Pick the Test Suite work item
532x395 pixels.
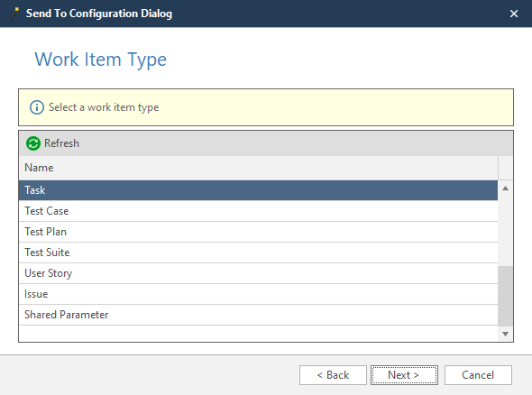(258, 253)
